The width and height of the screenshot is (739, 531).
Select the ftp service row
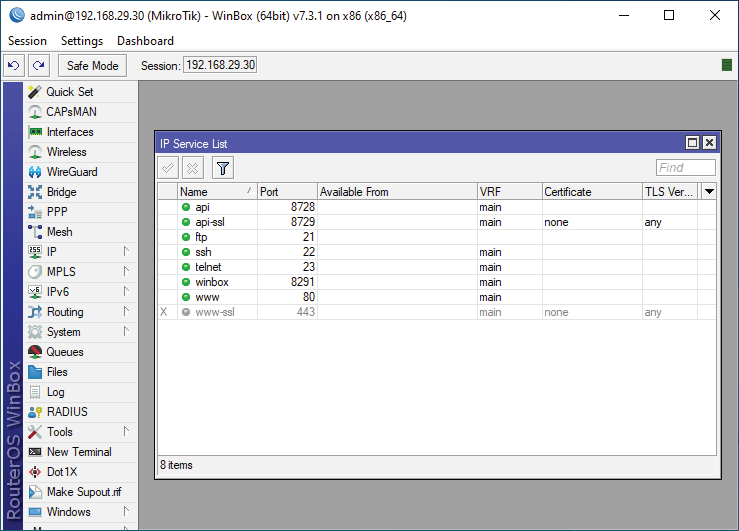tap(437, 237)
